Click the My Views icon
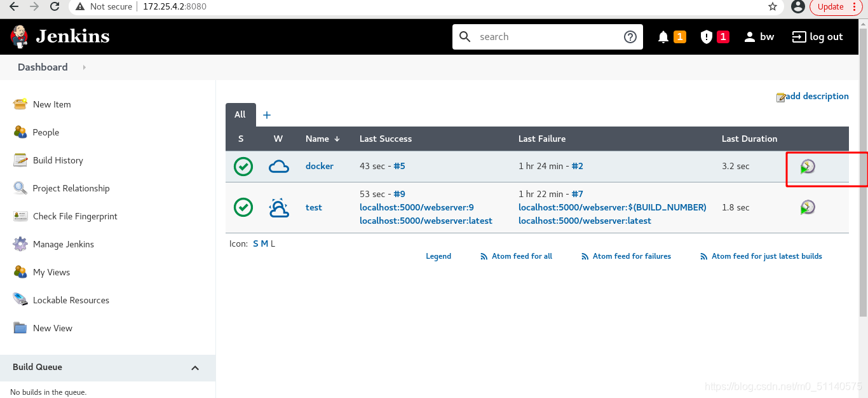The height and width of the screenshot is (398, 868). [20, 272]
